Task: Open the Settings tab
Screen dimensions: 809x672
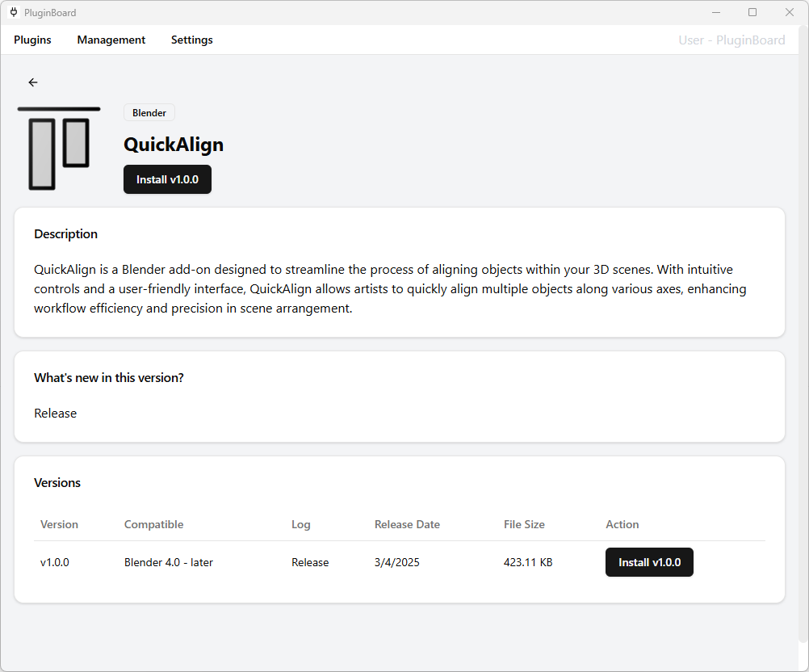Action: click(192, 40)
